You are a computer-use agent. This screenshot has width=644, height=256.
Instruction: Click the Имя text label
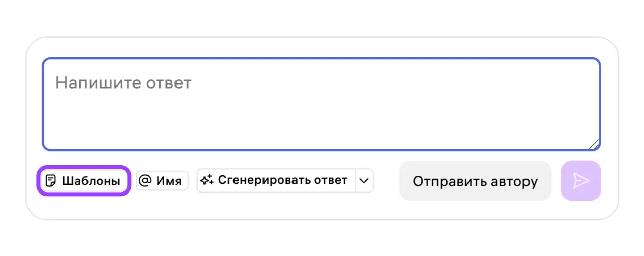[169, 181]
